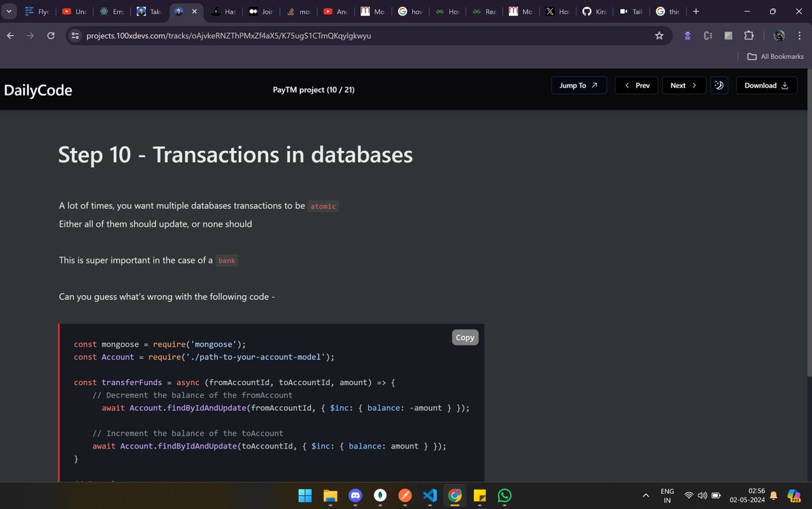Click the battery status icon
This screenshot has height=509, width=812.
716,496
